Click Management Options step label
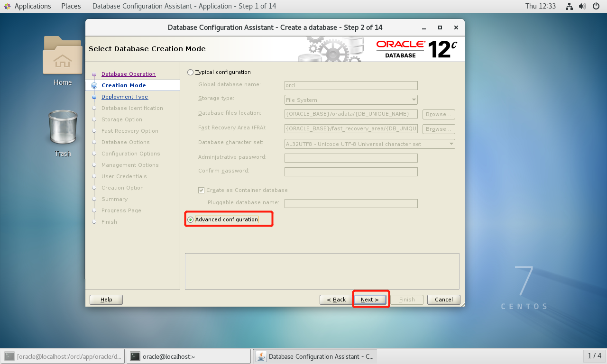607x364 pixels. point(130,165)
